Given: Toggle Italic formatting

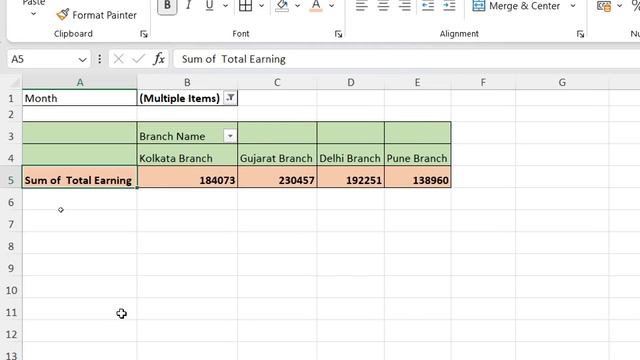Looking at the screenshot, I should [188, 6].
